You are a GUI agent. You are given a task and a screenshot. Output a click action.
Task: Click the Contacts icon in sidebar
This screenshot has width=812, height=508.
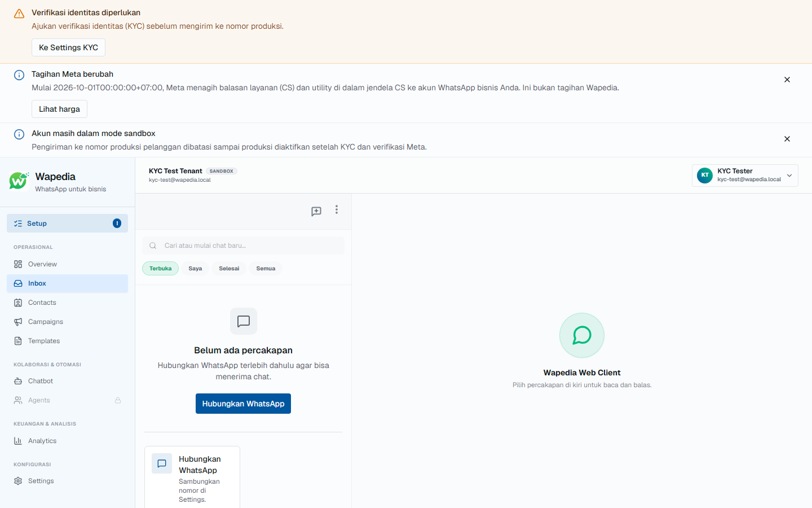[18, 303]
